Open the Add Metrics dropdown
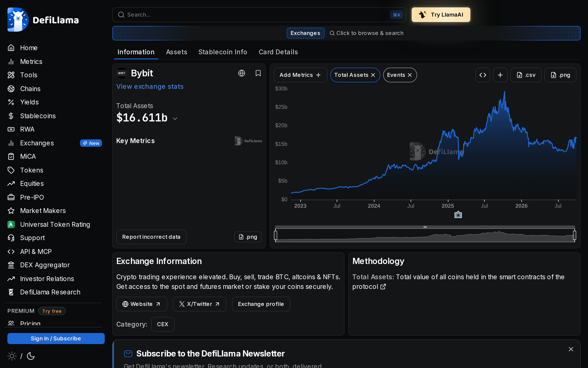The width and height of the screenshot is (588, 368). coord(300,75)
